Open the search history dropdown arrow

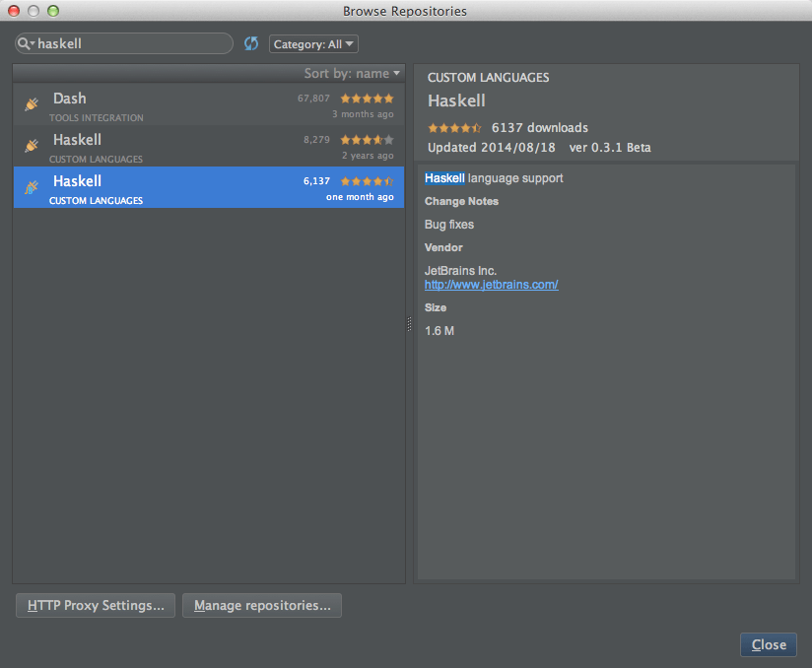(x=33, y=45)
